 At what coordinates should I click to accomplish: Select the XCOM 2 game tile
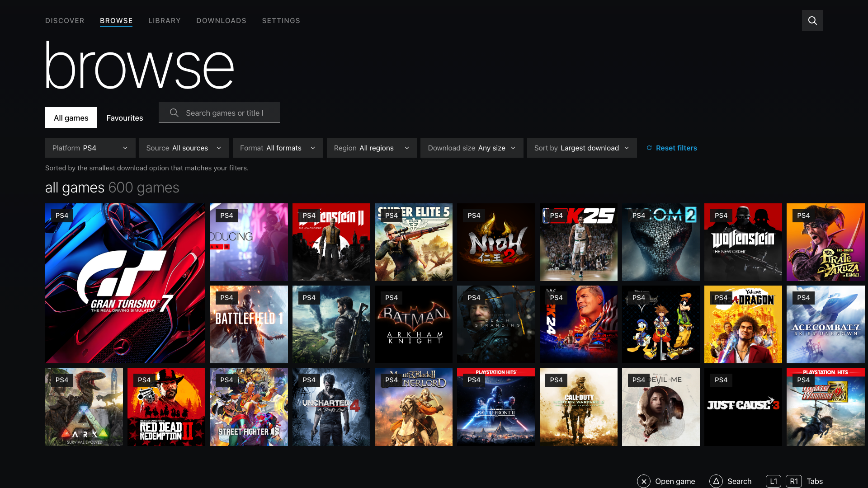point(661,242)
